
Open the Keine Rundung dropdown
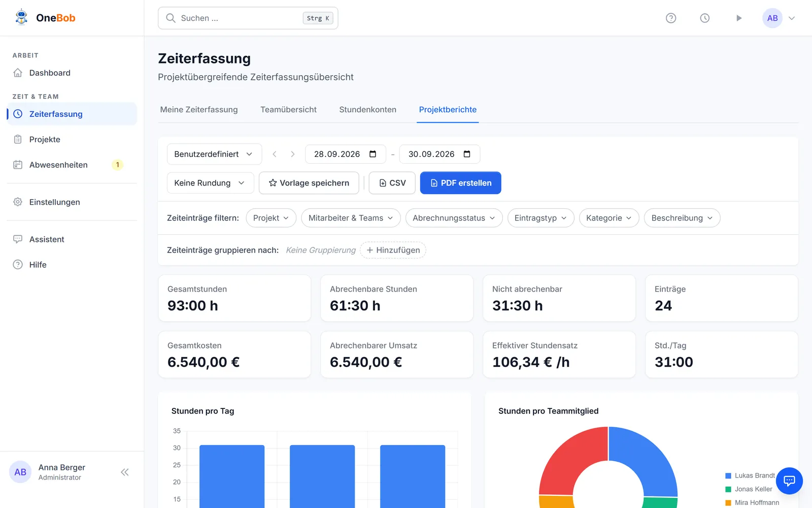pyautogui.click(x=210, y=183)
